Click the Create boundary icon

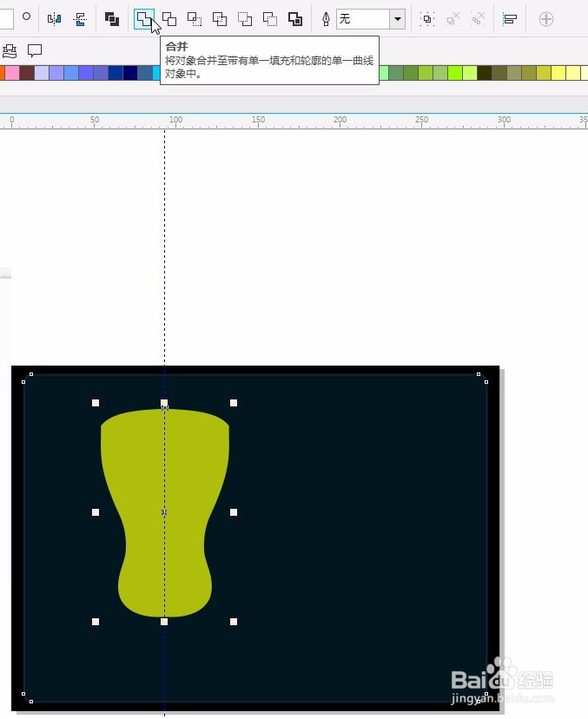coord(295,19)
